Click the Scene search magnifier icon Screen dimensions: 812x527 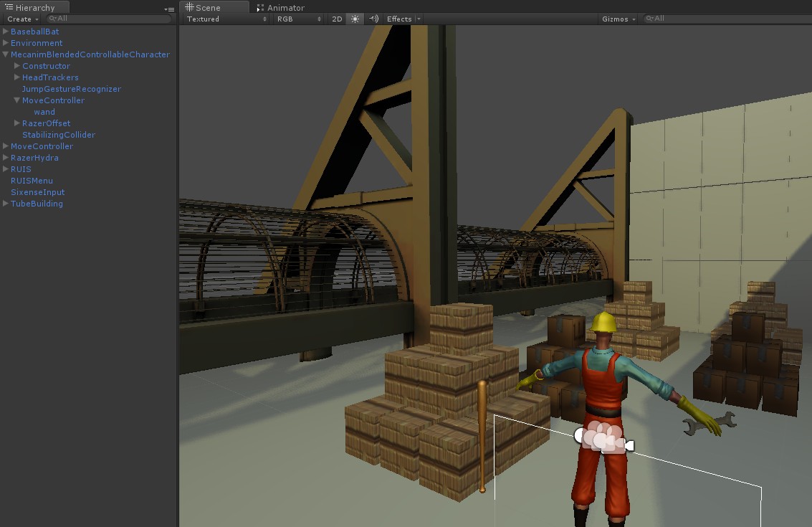pyautogui.click(x=649, y=18)
